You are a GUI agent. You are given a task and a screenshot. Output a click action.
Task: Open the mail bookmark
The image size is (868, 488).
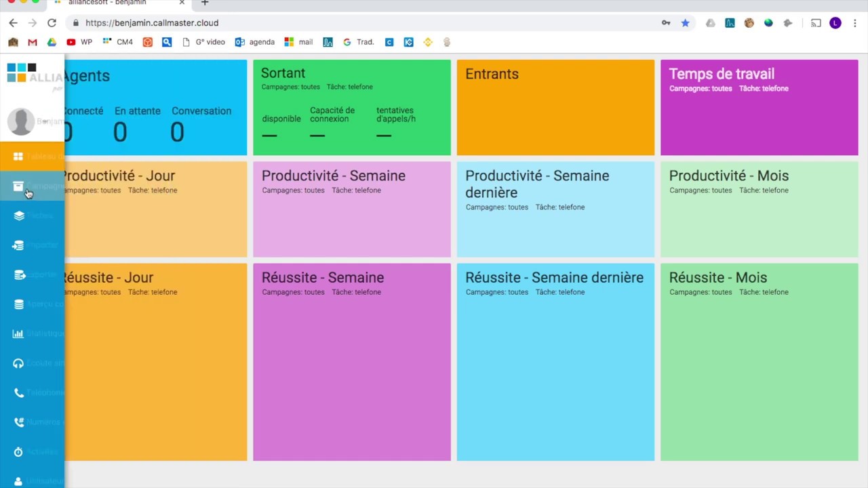298,42
